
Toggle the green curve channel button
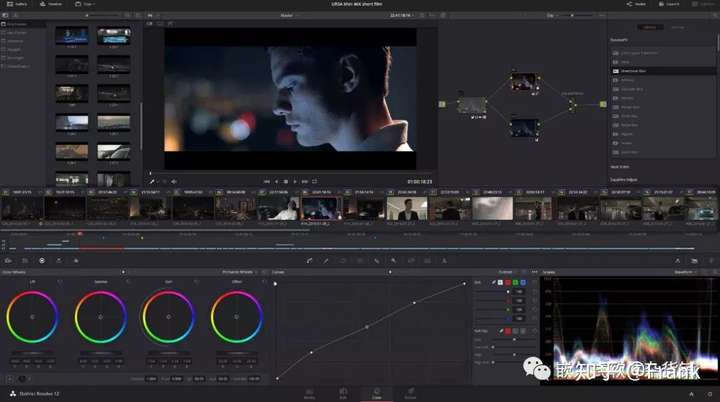(x=515, y=282)
